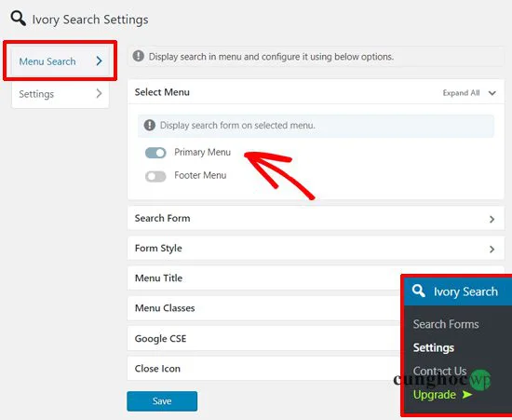Click the Expand All link
Screen dimensions: 512x420
tap(461, 93)
